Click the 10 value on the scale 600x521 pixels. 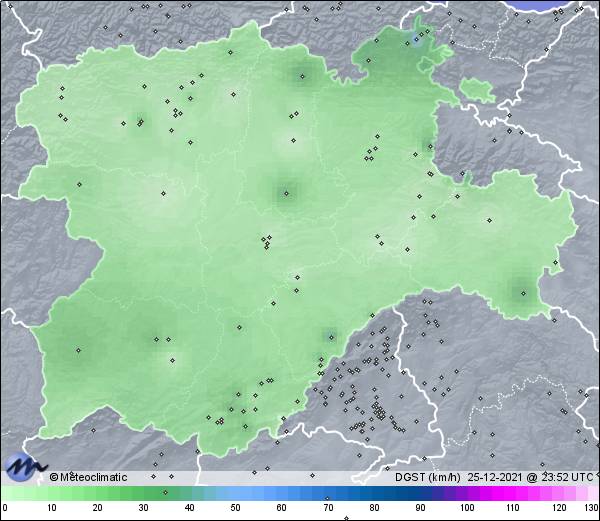pyautogui.click(x=51, y=508)
